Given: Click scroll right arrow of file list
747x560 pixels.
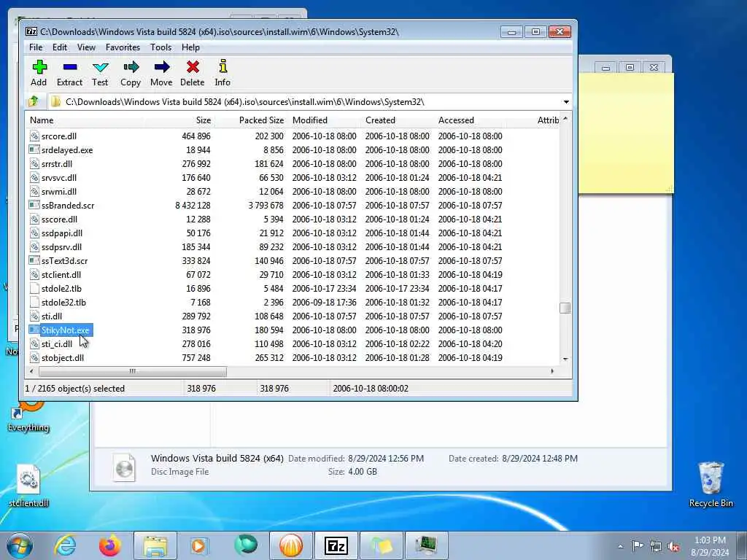Looking at the screenshot, I should pyautogui.click(x=552, y=371).
